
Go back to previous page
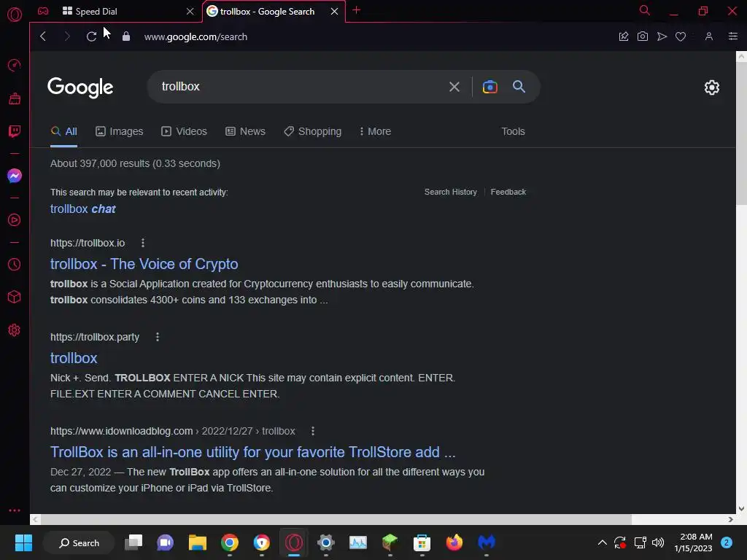[43, 36]
